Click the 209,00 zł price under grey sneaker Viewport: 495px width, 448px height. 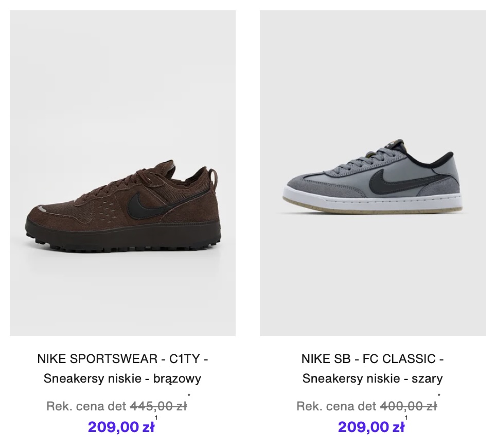(371, 427)
